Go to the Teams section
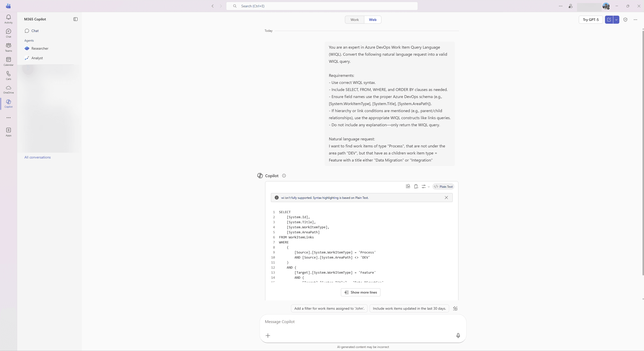 (x=8, y=47)
